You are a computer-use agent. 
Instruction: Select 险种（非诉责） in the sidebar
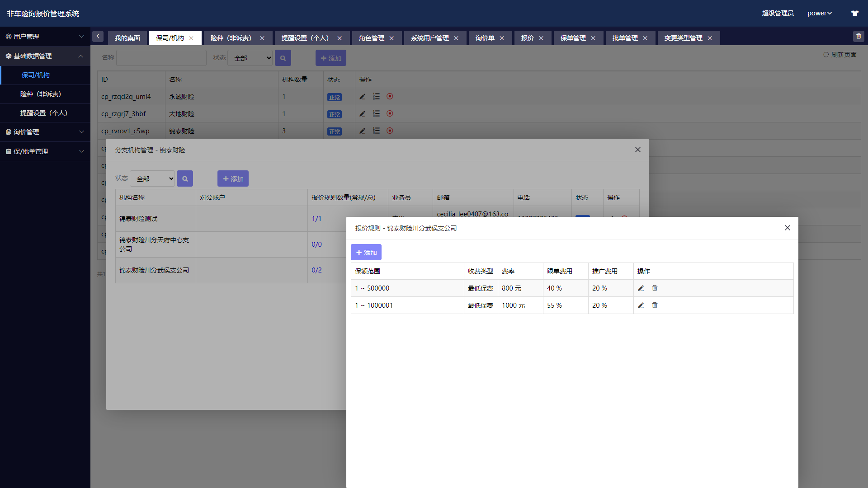tap(41, 94)
